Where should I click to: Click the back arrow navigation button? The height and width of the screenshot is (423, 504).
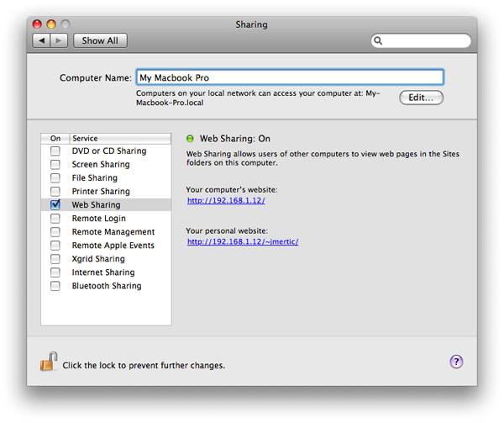click(x=41, y=40)
